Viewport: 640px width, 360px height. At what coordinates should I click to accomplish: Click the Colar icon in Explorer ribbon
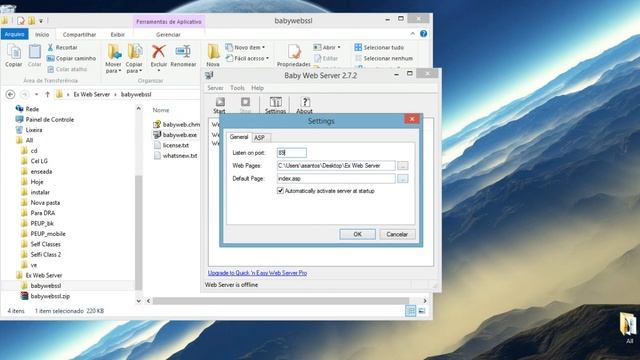tap(35, 56)
